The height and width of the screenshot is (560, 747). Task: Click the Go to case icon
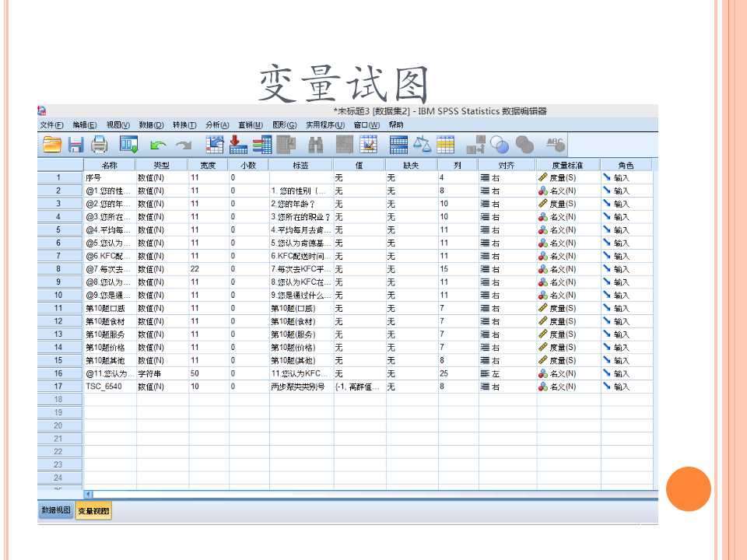pos(215,145)
